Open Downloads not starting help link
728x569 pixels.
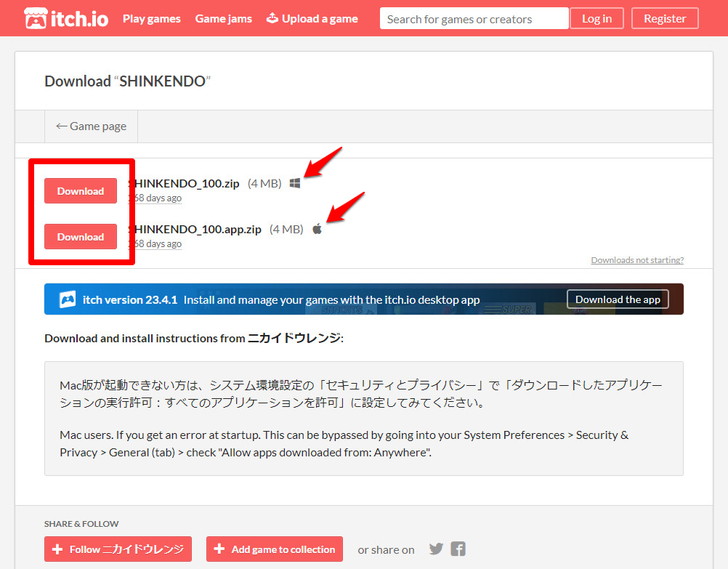pos(637,260)
